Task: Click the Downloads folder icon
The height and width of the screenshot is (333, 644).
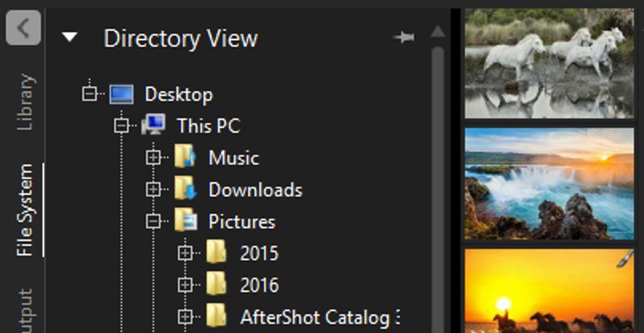Action: 185,190
